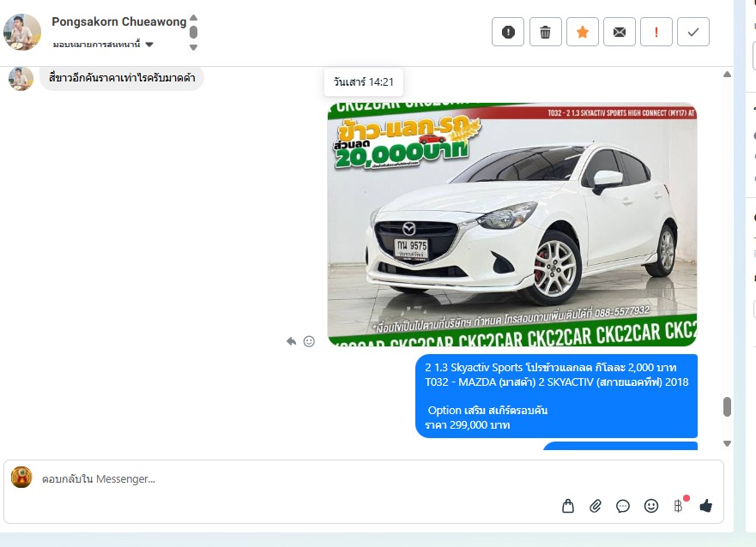Click contact name Pongsakorn Chueawong
756x547 pixels.
click(119, 21)
